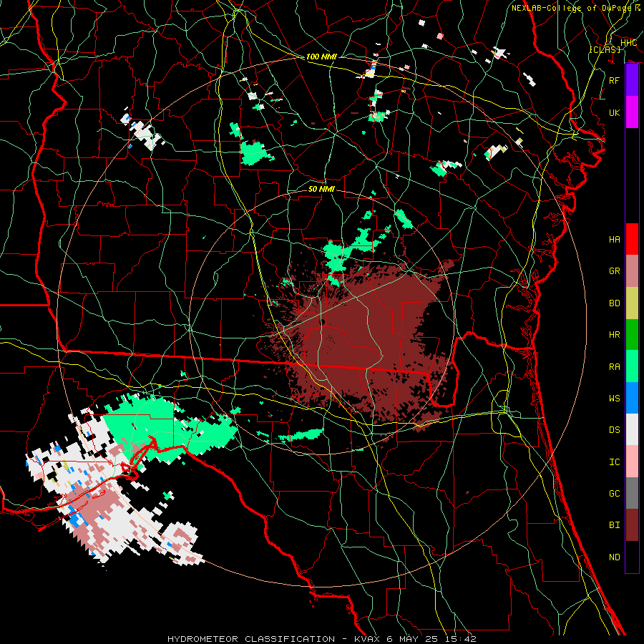Click the KVAX station identifier
Viewport: 644px width, 644px height.
369,639
